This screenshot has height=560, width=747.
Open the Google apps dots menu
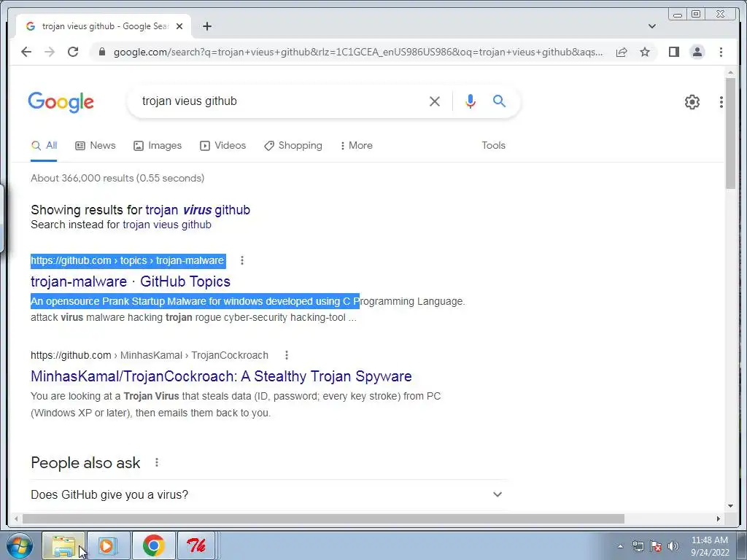pyautogui.click(x=721, y=101)
